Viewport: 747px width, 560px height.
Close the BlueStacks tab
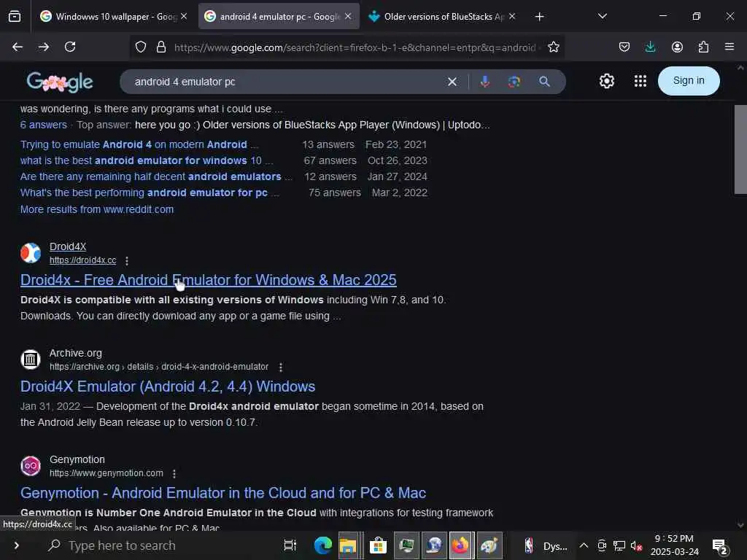(512, 16)
